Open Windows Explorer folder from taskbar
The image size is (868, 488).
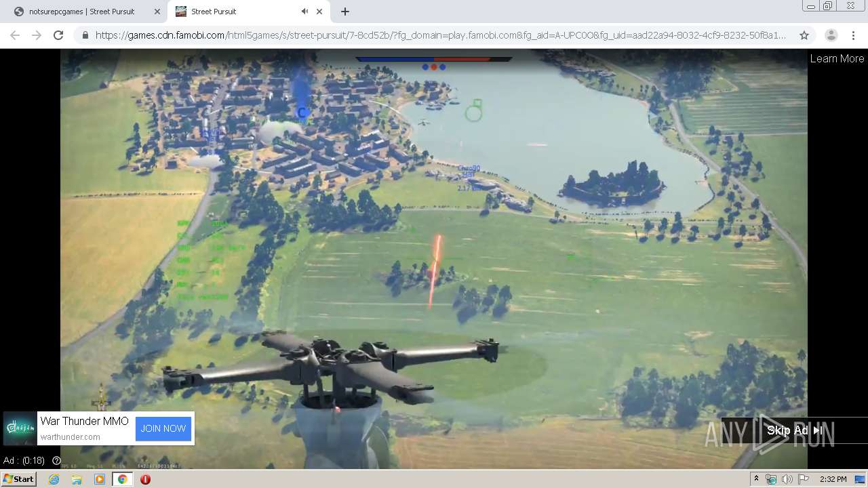click(77, 479)
